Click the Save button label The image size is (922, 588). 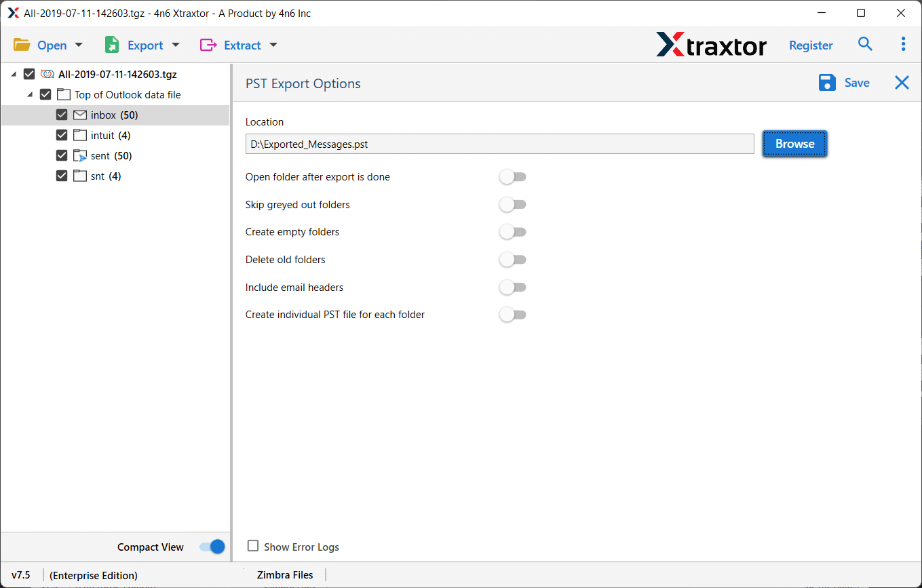(857, 83)
